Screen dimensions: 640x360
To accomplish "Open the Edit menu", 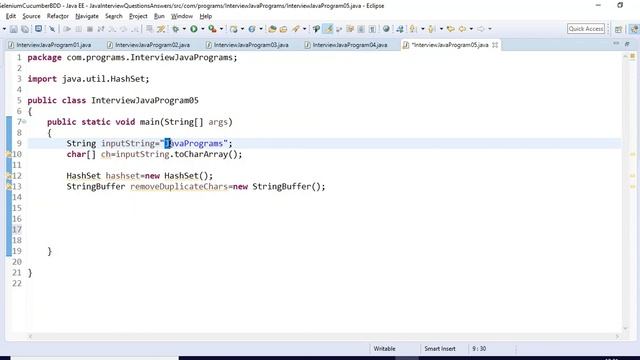I will tap(11, 16).
